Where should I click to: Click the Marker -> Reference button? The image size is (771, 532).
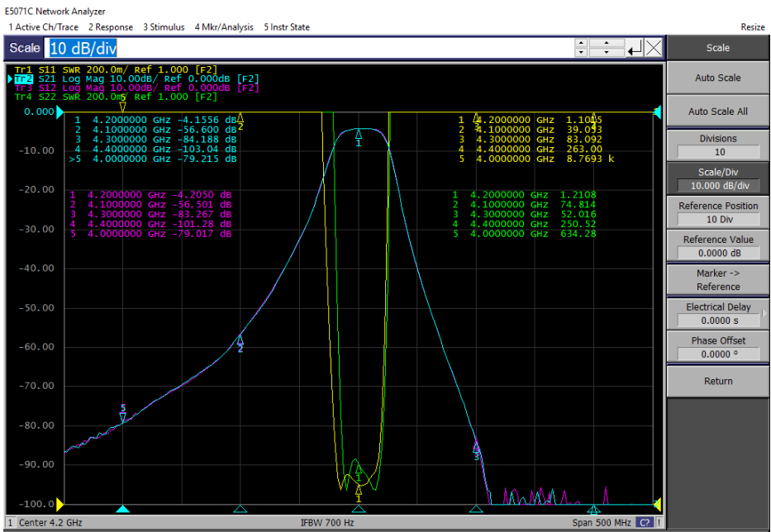click(717, 280)
